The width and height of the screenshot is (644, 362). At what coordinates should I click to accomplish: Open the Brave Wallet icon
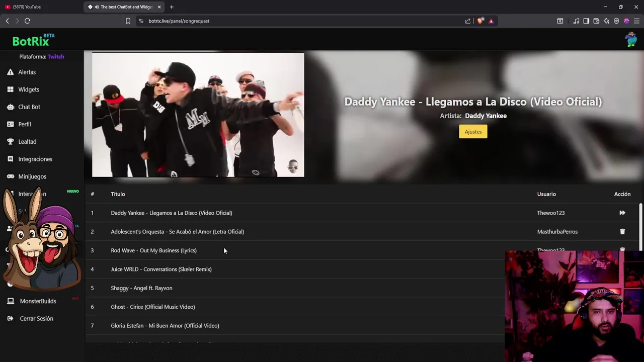click(x=596, y=21)
